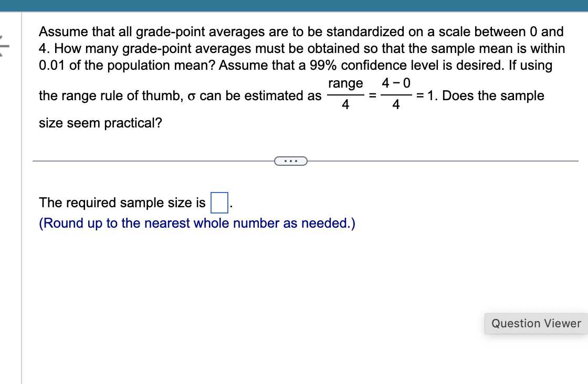Click the back arrow icon at left edge
Image resolution: width=588 pixels, height=384 pixels.
pos(4,47)
